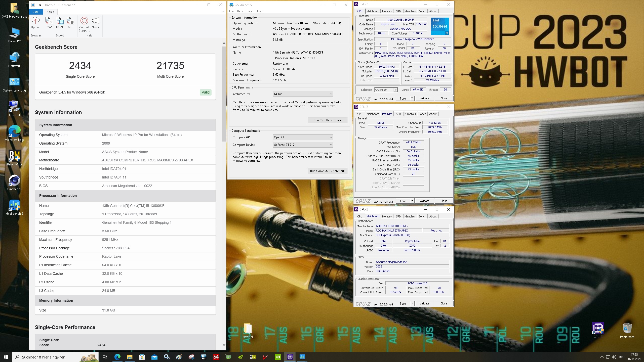The image size is (644, 362).
Task: Open the Snipping Tool icon in the taskbar
Action: click(191, 357)
